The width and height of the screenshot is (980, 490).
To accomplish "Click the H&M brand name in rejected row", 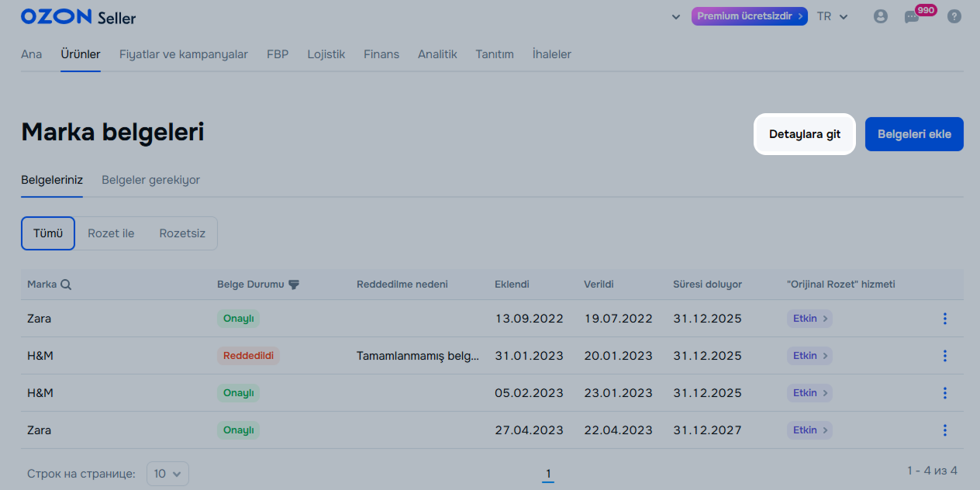I will (x=40, y=356).
